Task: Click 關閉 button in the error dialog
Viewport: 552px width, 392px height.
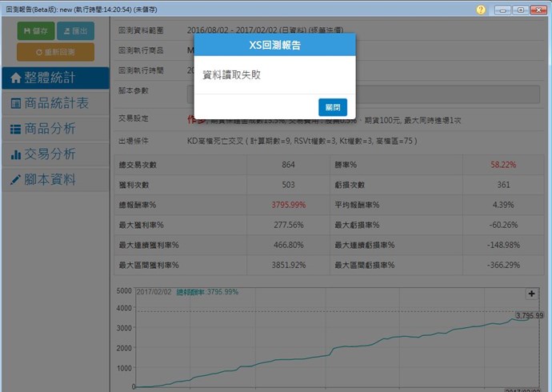Action: tap(332, 107)
